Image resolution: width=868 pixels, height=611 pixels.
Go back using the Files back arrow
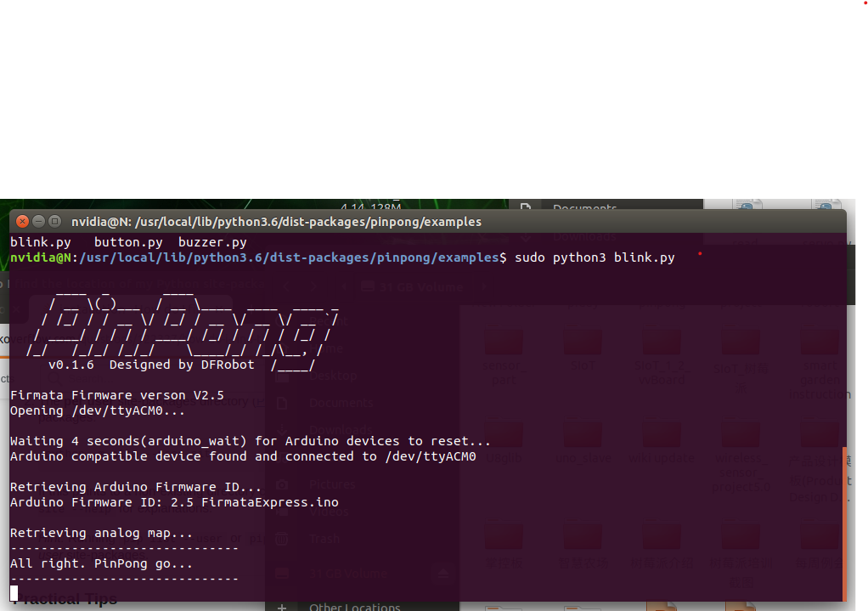(x=287, y=286)
